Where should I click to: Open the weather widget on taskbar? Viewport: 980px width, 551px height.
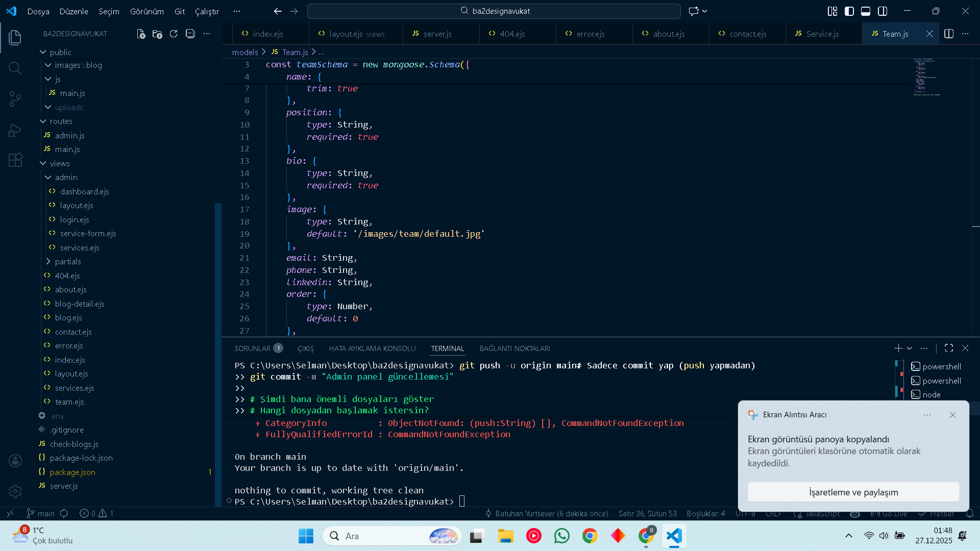(x=43, y=536)
